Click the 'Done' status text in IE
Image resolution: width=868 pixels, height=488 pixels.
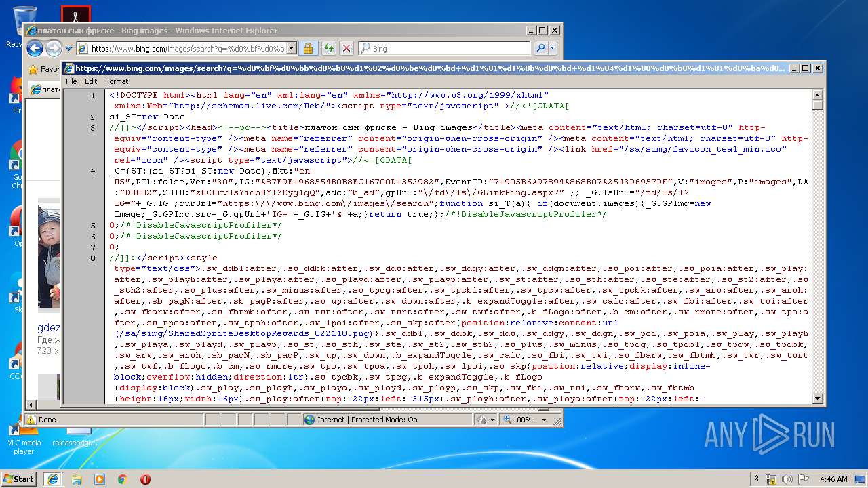click(x=47, y=420)
